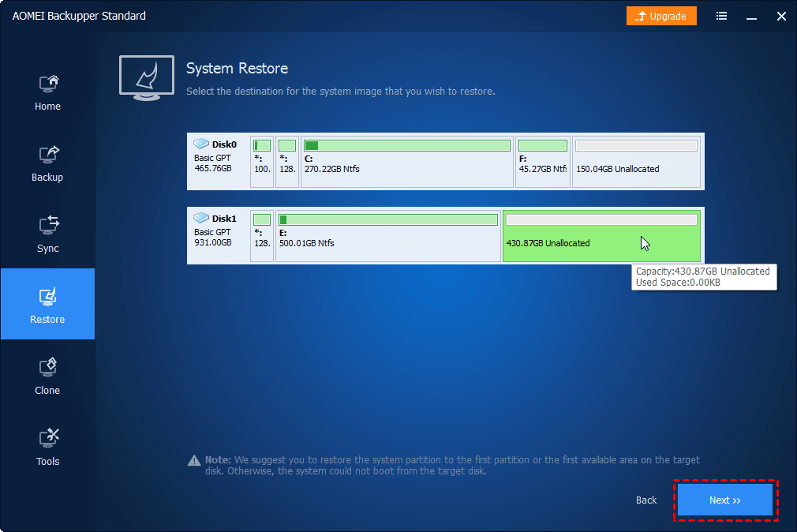Click the Disk0 drive icon
The width and height of the screenshot is (797, 532).
[201, 144]
